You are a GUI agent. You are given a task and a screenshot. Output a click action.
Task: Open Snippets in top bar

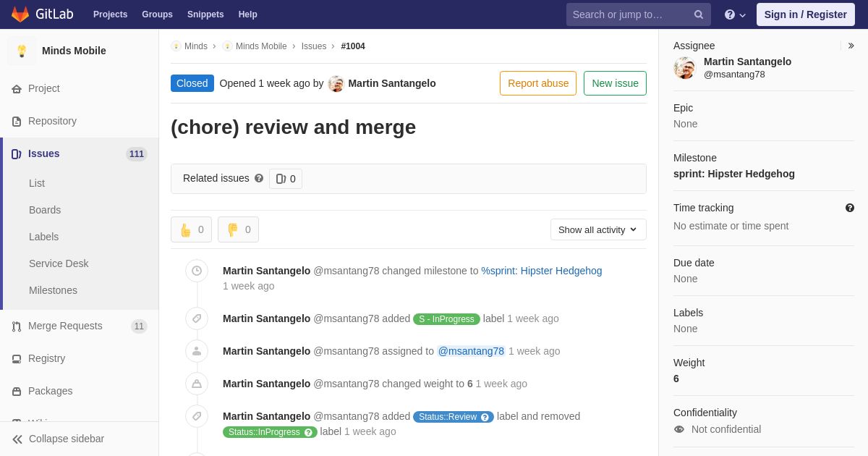[x=205, y=14]
